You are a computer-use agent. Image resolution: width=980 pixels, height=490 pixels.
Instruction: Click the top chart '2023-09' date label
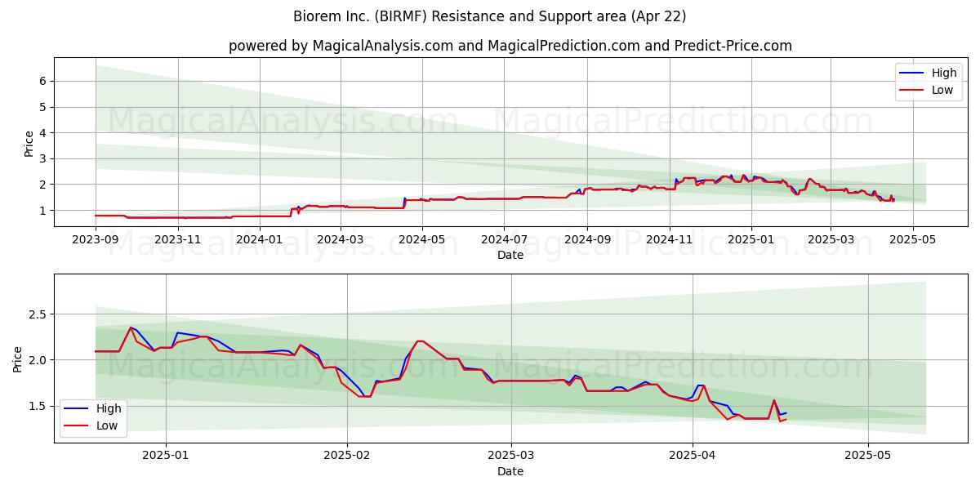[x=96, y=240]
